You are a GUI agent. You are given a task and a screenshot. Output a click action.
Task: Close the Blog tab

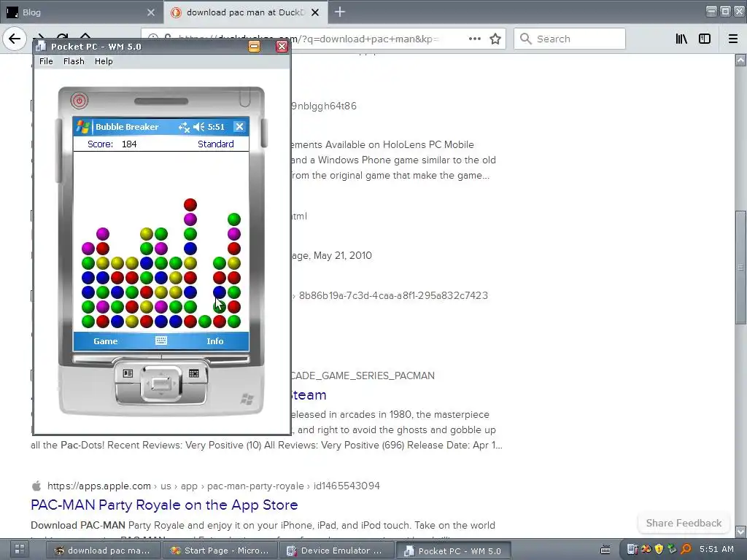(x=151, y=12)
